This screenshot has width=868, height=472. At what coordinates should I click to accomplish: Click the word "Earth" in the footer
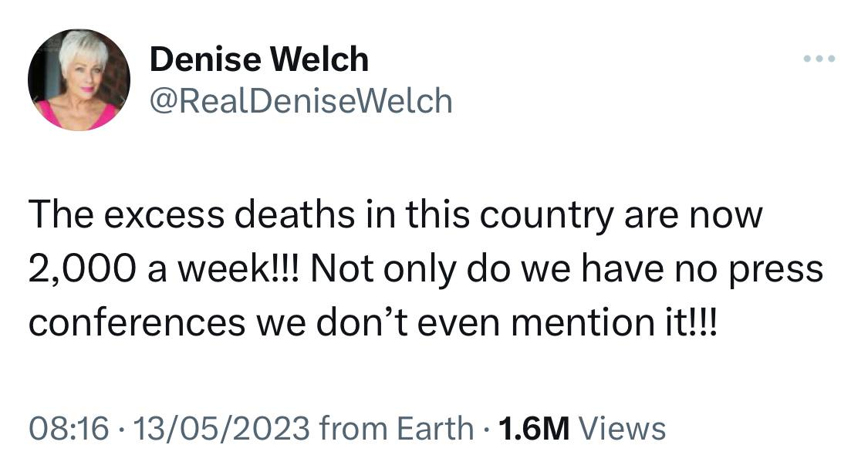coord(436,427)
